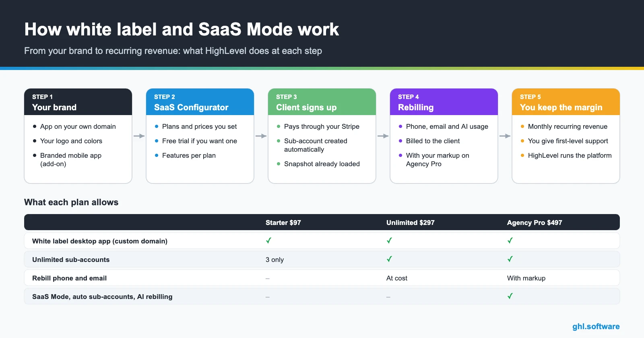Select the 'Step 2 SaaS Configurator' card header
The width and height of the screenshot is (644, 338).
tap(200, 102)
